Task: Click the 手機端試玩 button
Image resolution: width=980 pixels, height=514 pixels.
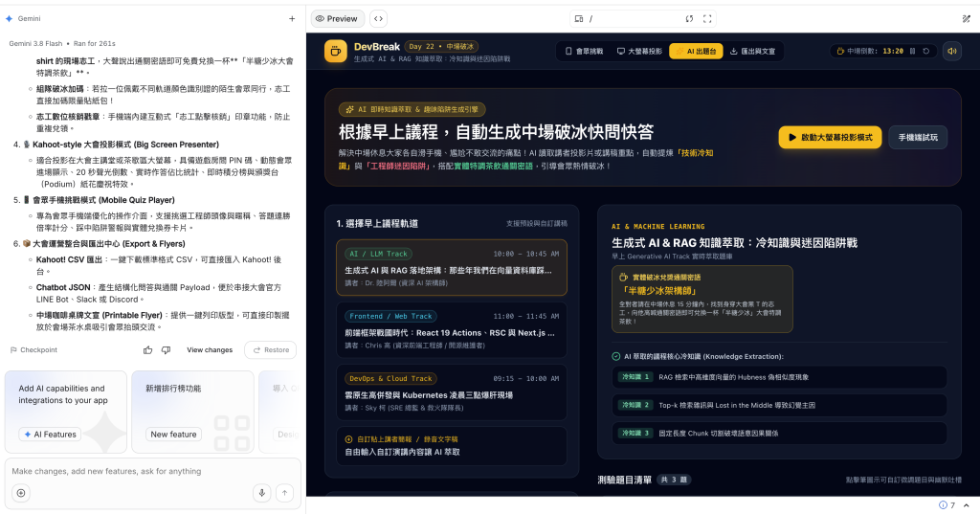Action: (918, 138)
